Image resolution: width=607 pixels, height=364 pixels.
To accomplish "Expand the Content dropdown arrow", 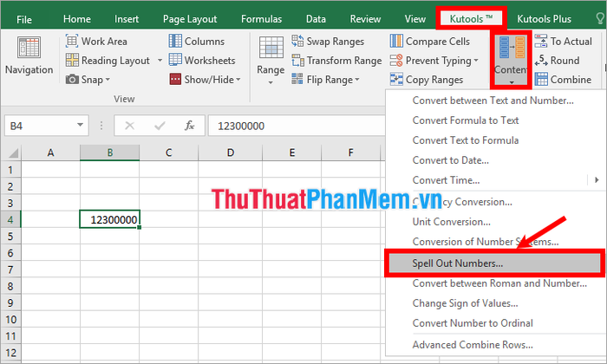I will pos(512,82).
